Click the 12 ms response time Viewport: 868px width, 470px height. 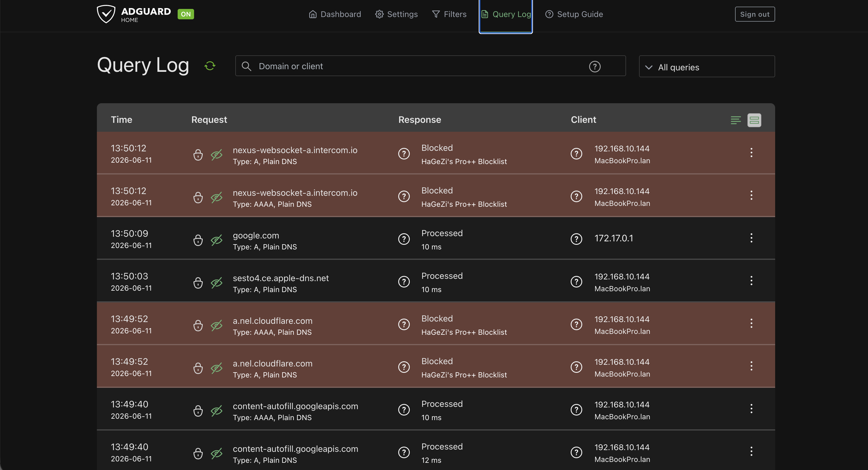tap(431, 460)
